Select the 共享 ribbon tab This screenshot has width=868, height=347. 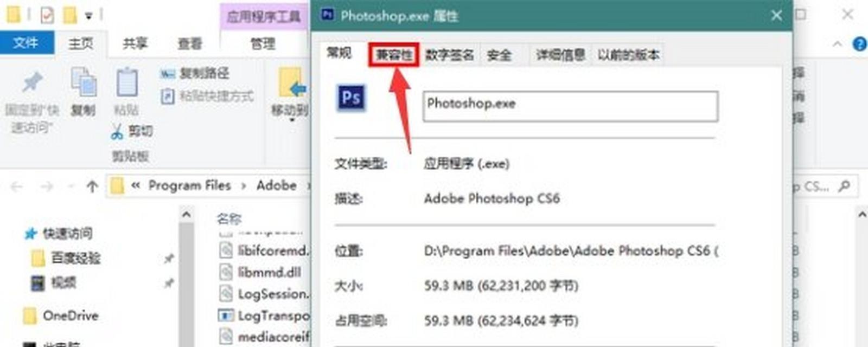pyautogui.click(x=135, y=43)
